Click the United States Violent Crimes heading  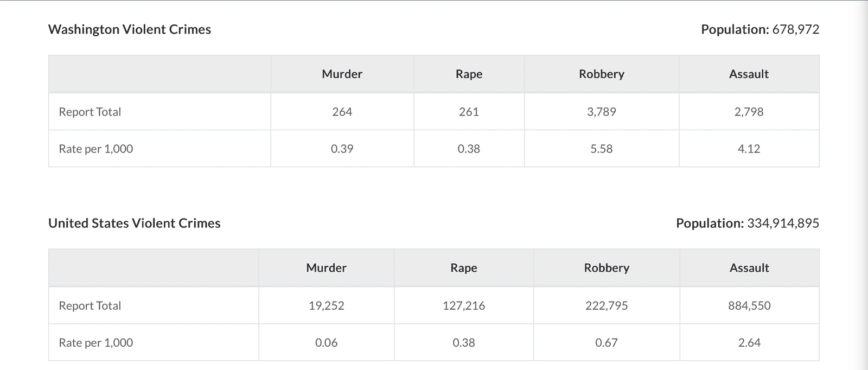click(x=135, y=223)
